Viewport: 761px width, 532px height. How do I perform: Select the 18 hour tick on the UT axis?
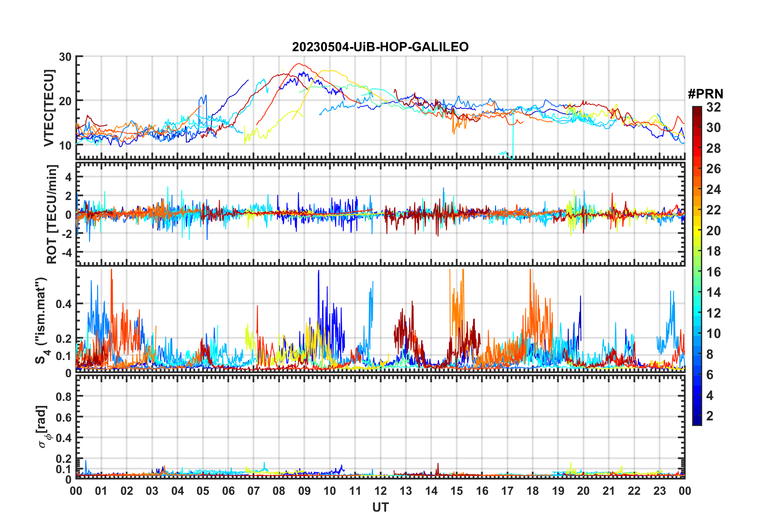click(x=533, y=491)
